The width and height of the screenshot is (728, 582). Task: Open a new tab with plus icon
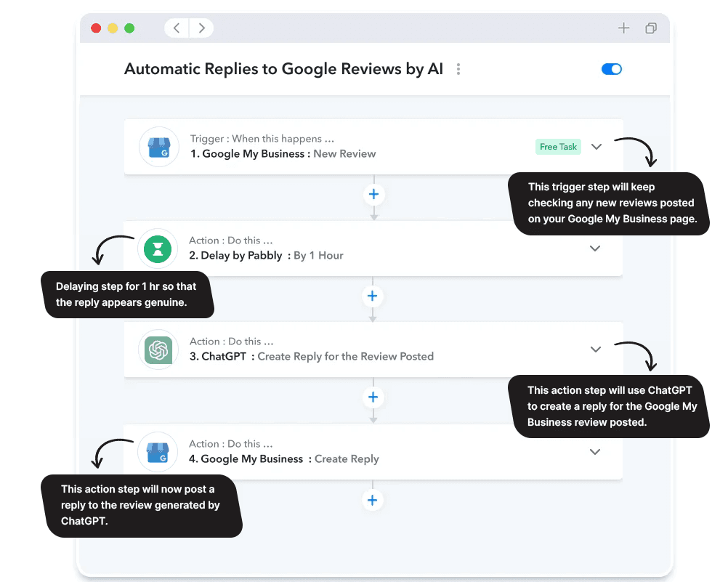click(x=623, y=28)
